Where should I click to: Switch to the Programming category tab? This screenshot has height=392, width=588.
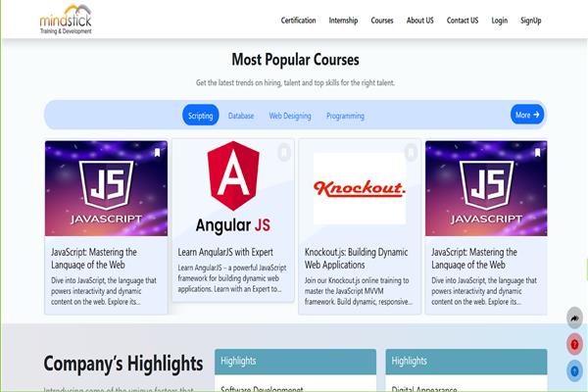click(345, 116)
